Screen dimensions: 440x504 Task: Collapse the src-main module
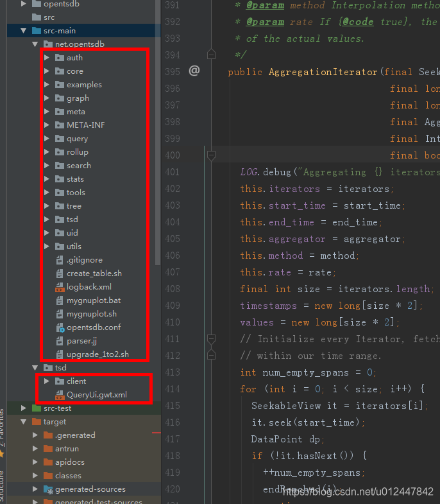click(x=24, y=31)
